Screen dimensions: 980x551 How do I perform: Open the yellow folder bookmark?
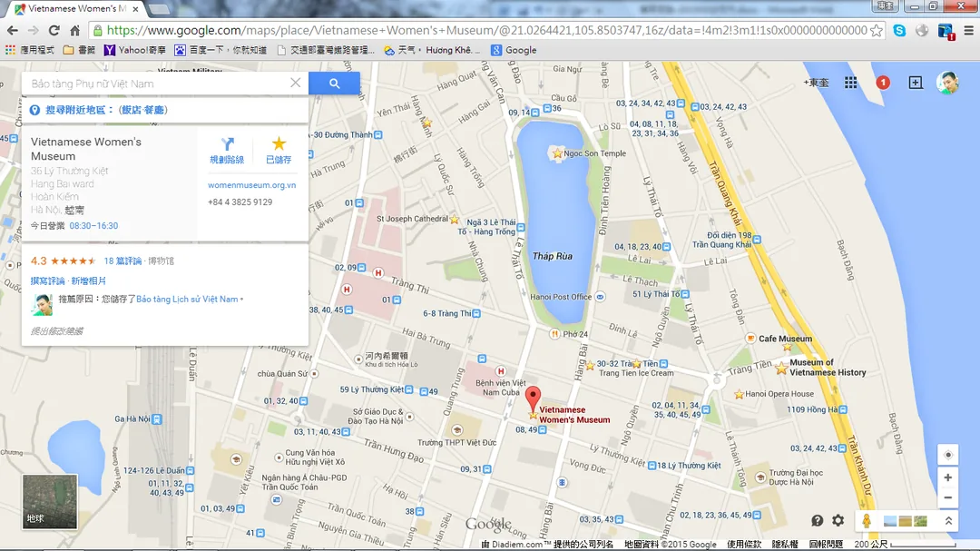(x=79, y=50)
